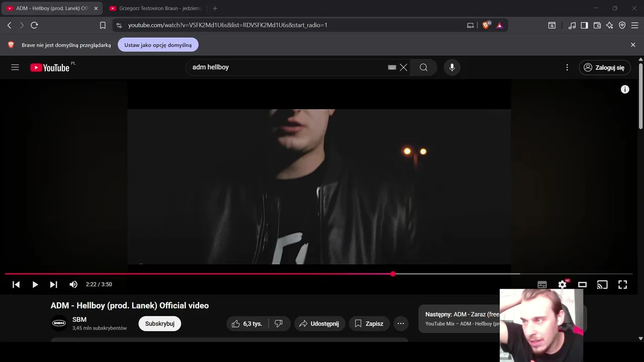Reload the YouTube page
644x362 pixels.
point(34,25)
